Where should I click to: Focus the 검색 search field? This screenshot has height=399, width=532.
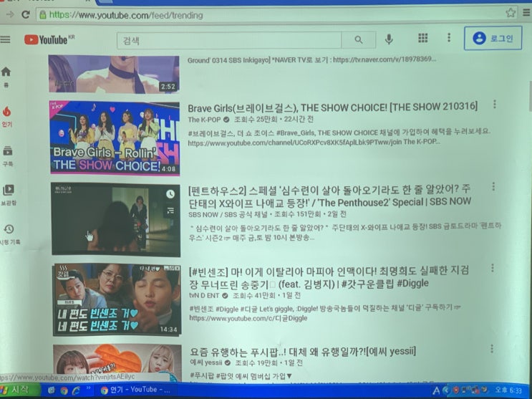229,41
